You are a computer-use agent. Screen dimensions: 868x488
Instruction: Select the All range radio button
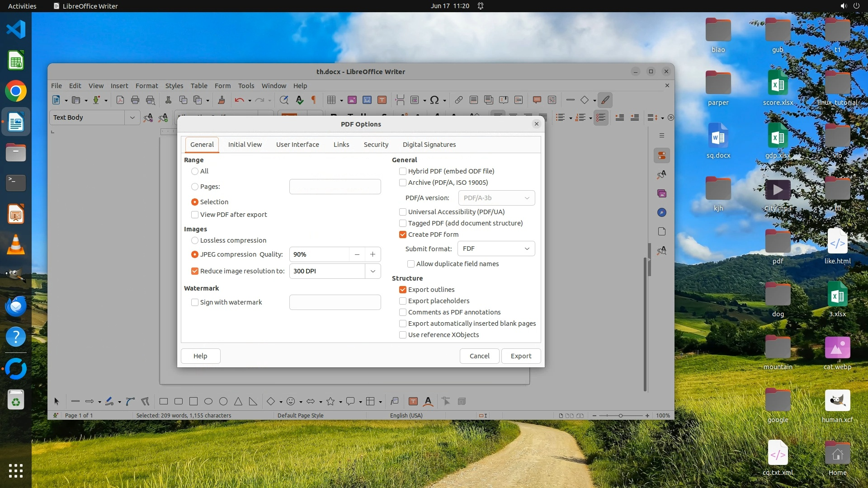coord(195,171)
